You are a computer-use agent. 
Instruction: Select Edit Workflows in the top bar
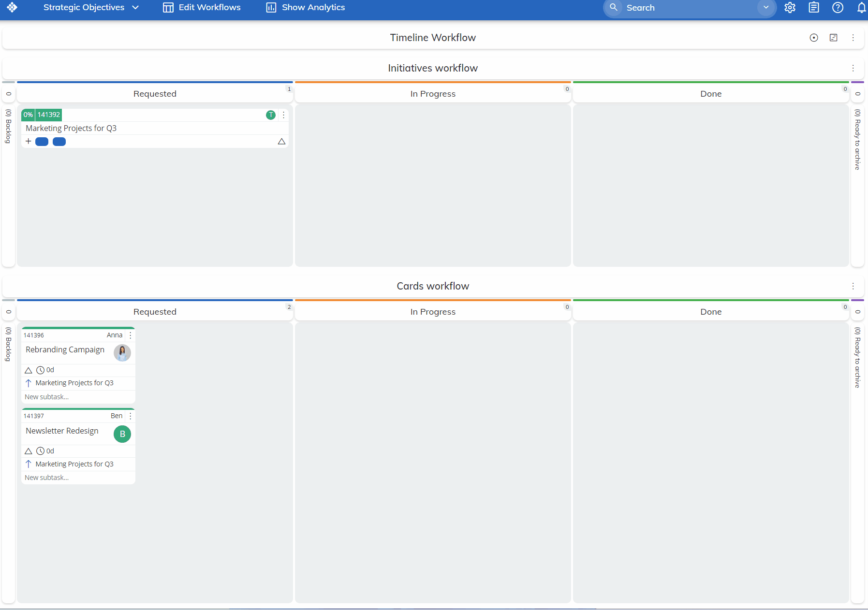(x=201, y=7)
